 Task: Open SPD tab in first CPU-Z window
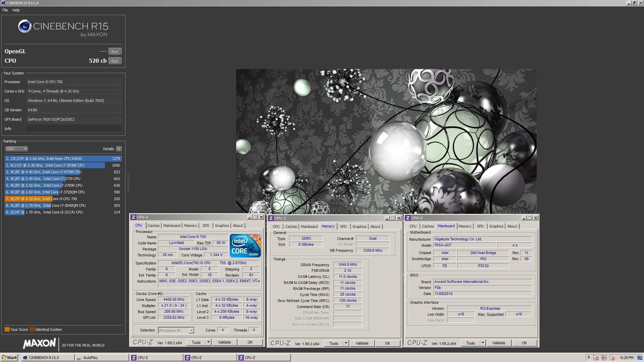click(x=206, y=226)
